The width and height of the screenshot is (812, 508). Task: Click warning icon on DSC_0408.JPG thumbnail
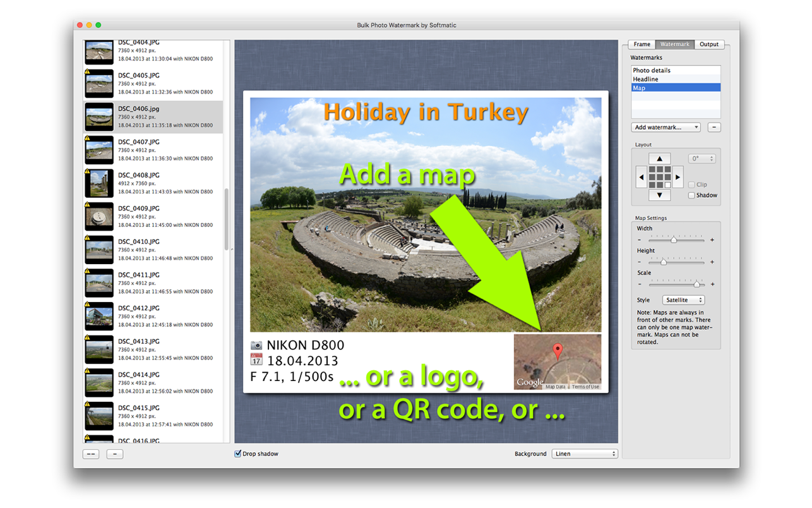coord(88,172)
